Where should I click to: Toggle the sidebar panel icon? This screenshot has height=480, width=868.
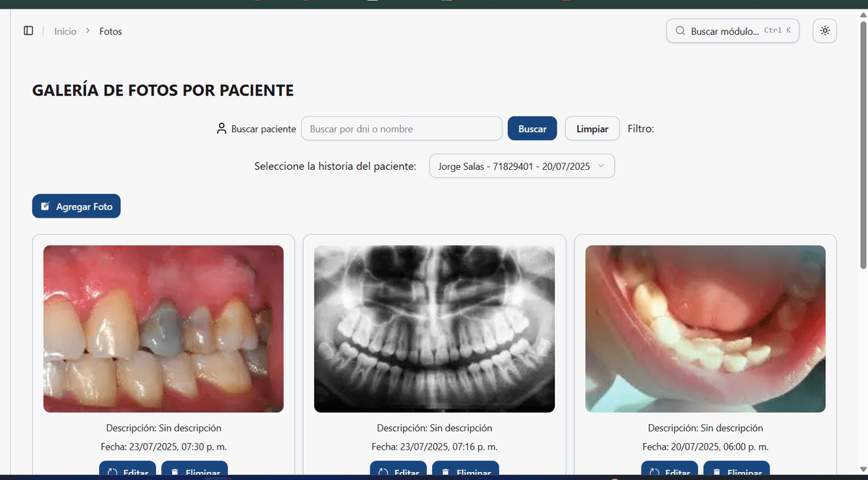pos(28,30)
